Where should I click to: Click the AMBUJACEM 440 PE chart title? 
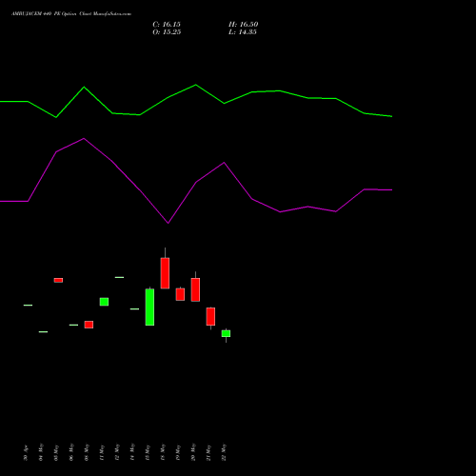click(71, 14)
